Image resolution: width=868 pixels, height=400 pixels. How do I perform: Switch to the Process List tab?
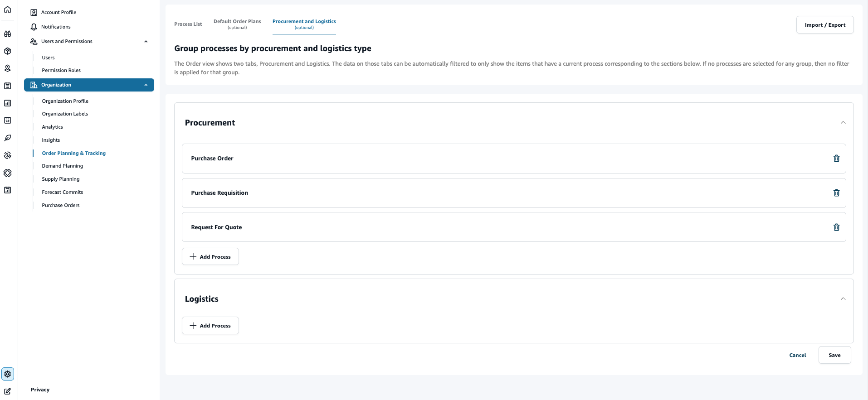pyautogui.click(x=188, y=24)
